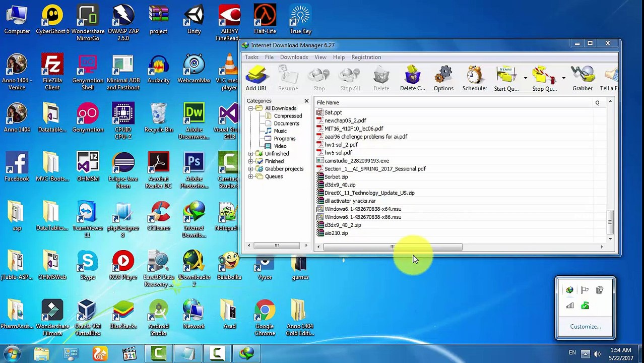The image size is (644, 363).
Task: Select Windows6.1-KB2670838-x64.msu row
Action: pyautogui.click(x=363, y=209)
